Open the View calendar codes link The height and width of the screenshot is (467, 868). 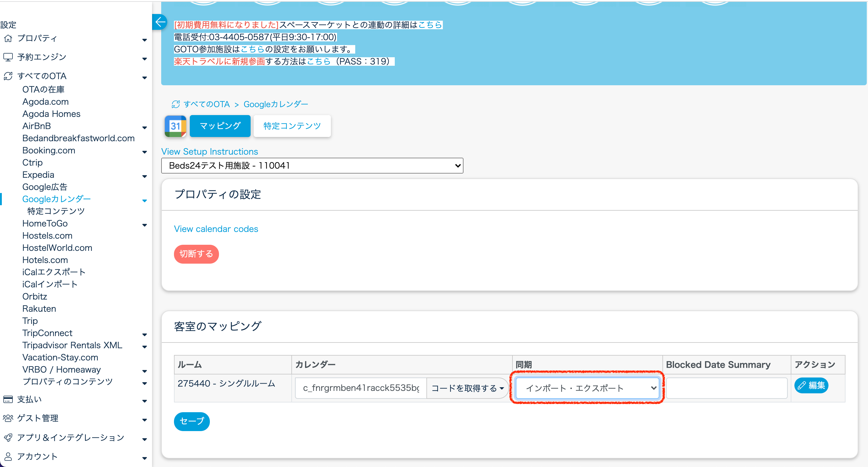coord(216,229)
